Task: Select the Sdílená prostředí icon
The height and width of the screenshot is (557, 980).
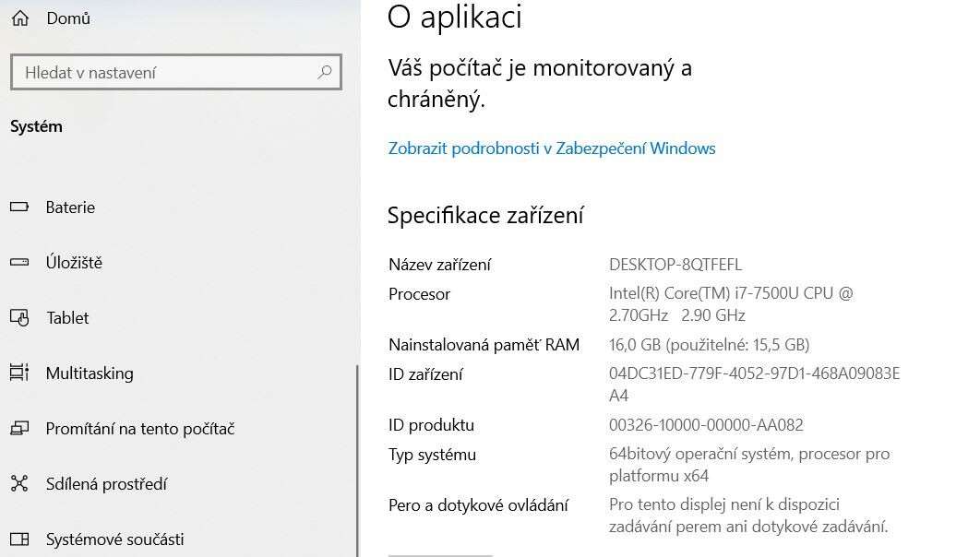Action: [19, 484]
